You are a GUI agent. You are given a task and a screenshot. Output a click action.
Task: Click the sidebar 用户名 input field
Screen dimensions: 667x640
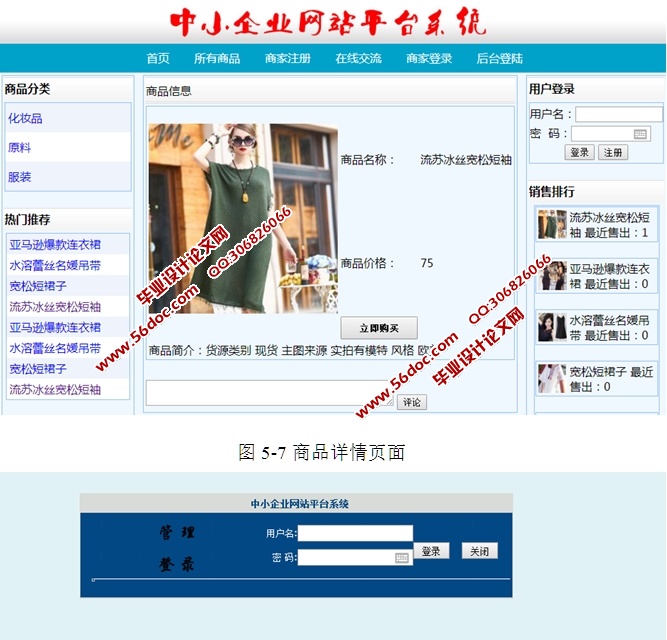tap(619, 114)
